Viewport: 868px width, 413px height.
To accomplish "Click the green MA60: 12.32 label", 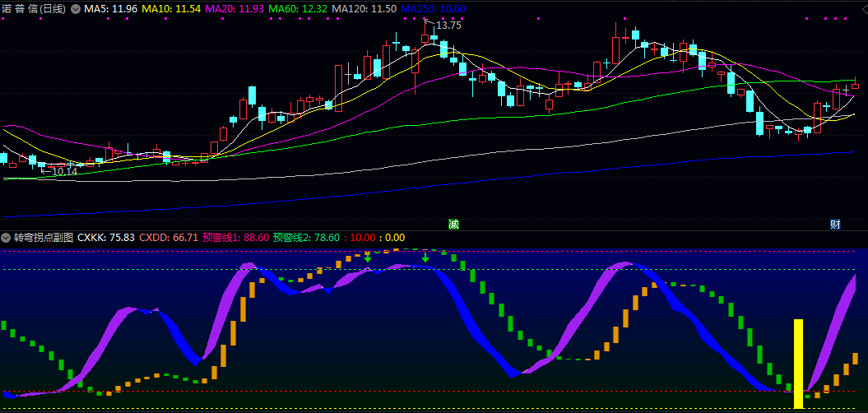I will (x=298, y=9).
